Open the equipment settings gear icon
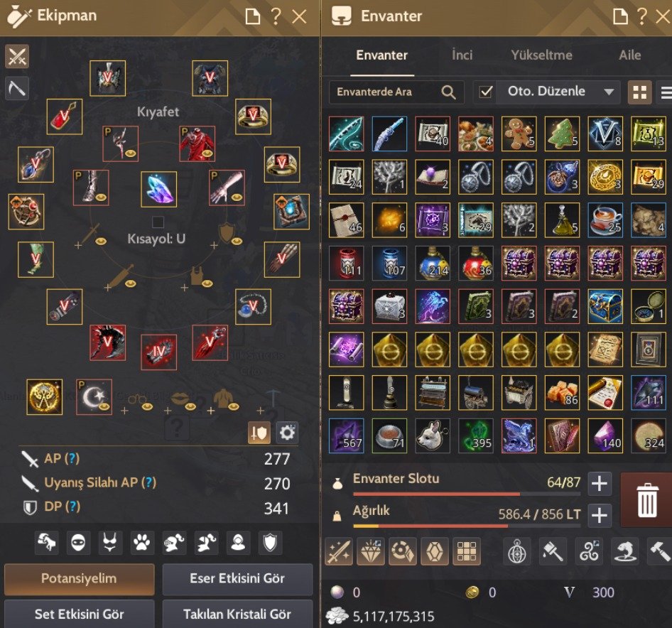Viewport: 672px width, 628px height. pos(287,433)
